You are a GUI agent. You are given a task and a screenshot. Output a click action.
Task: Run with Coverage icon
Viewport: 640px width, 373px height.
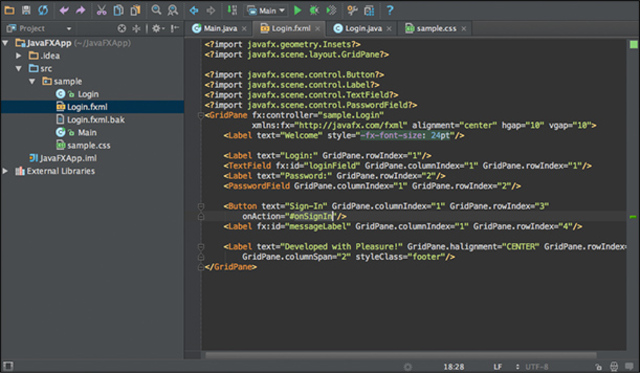coord(331,10)
